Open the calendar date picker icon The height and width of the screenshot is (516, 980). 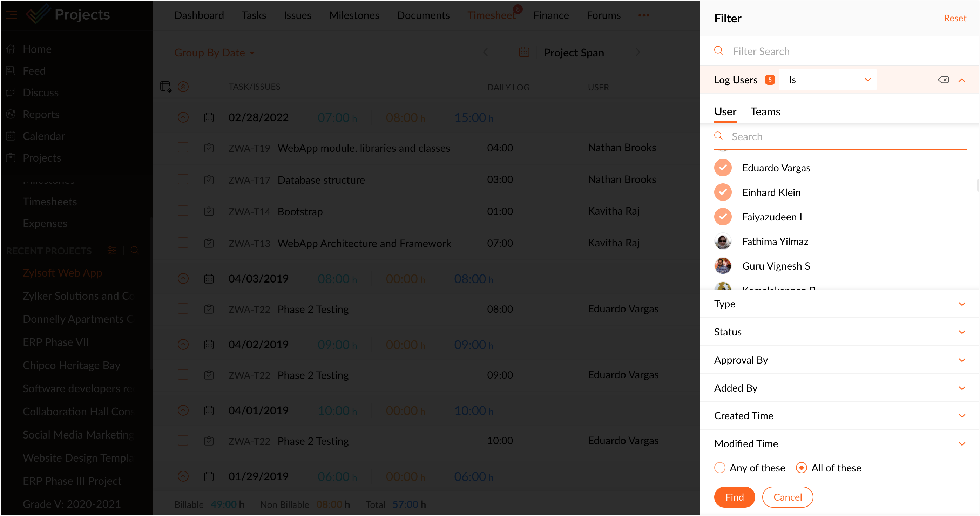click(524, 52)
